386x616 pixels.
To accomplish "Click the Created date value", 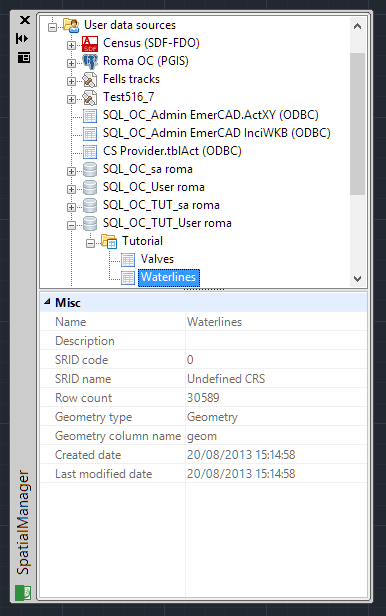I will click(241, 455).
